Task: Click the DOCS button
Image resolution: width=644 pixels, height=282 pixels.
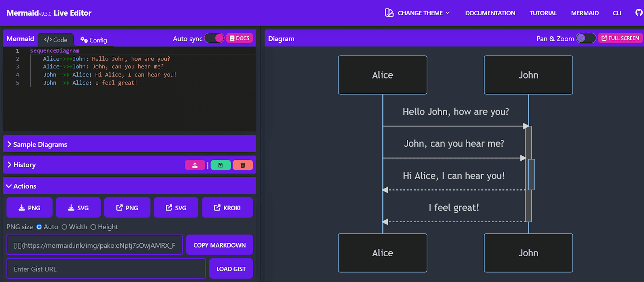Action: click(239, 38)
